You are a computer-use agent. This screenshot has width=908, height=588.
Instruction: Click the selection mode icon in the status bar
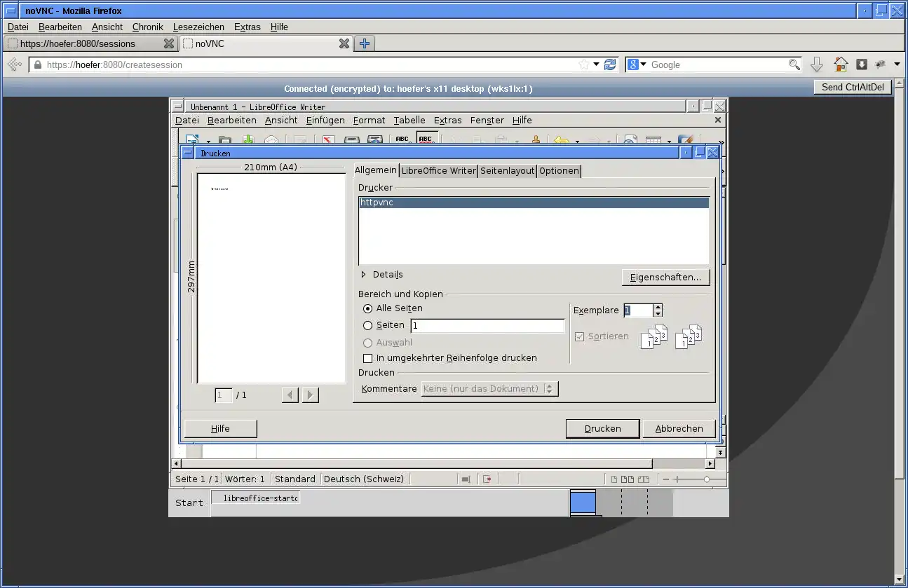tap(465, 479)
